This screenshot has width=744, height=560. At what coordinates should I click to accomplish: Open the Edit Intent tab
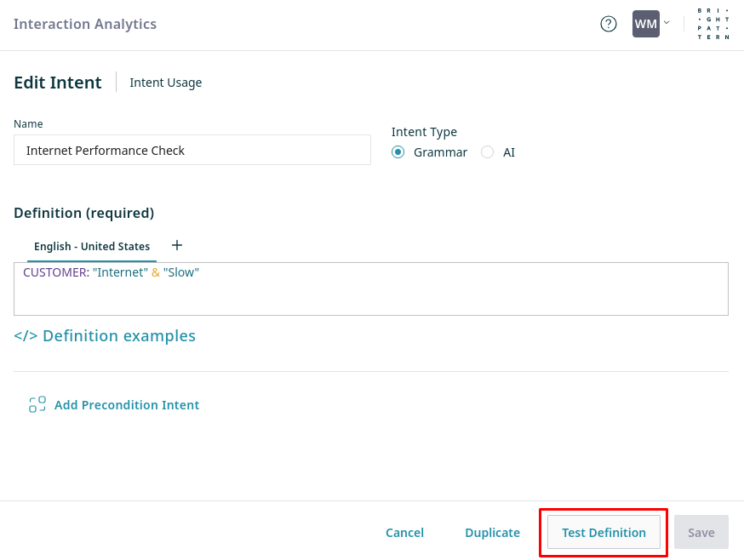58,83
